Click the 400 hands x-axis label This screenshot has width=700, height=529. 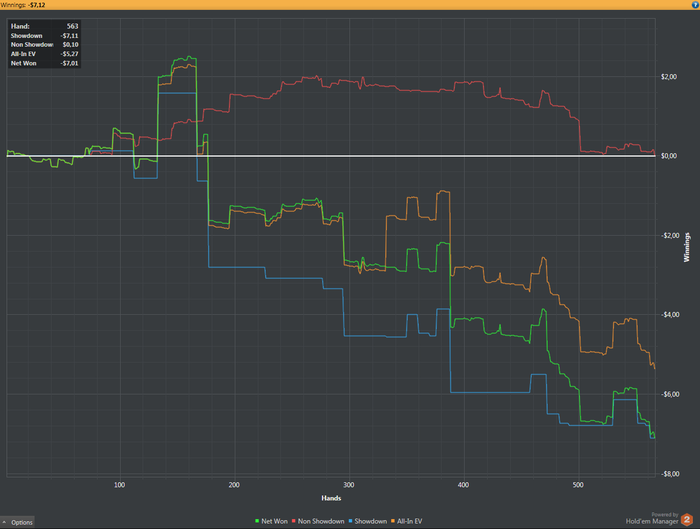click(464, 485)
